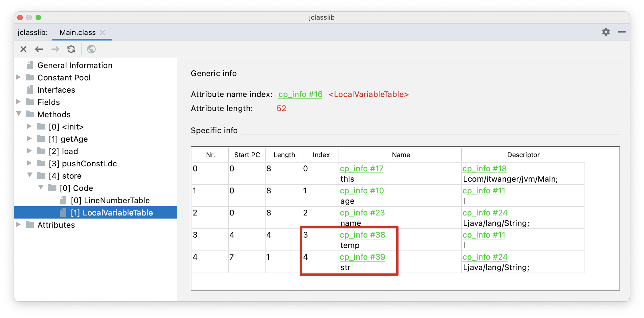
Task: Click the globe browser icon in toolbar
Action: pos(91,49)
